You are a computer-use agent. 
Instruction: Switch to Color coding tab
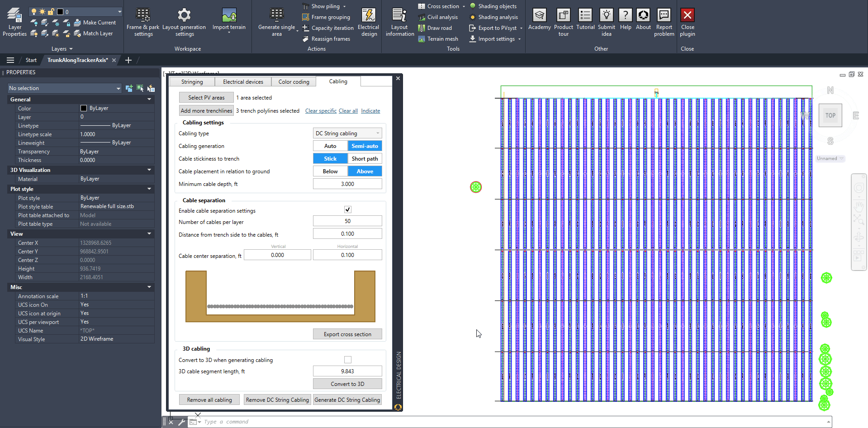tap(294, 82)
